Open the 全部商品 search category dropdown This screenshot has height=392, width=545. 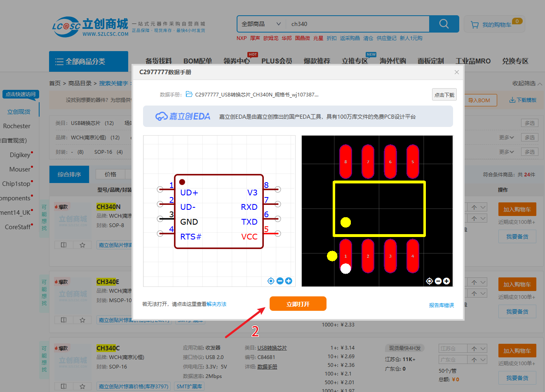261,24
